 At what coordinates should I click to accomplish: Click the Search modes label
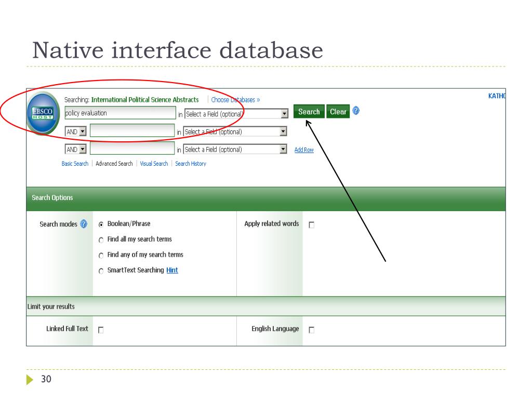(x=58, y=224)
